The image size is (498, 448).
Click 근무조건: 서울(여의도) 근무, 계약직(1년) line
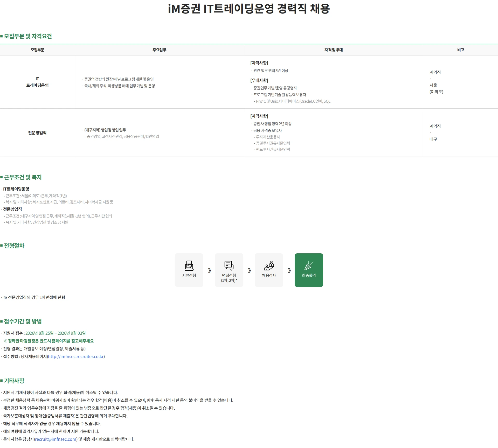(36, 196)
